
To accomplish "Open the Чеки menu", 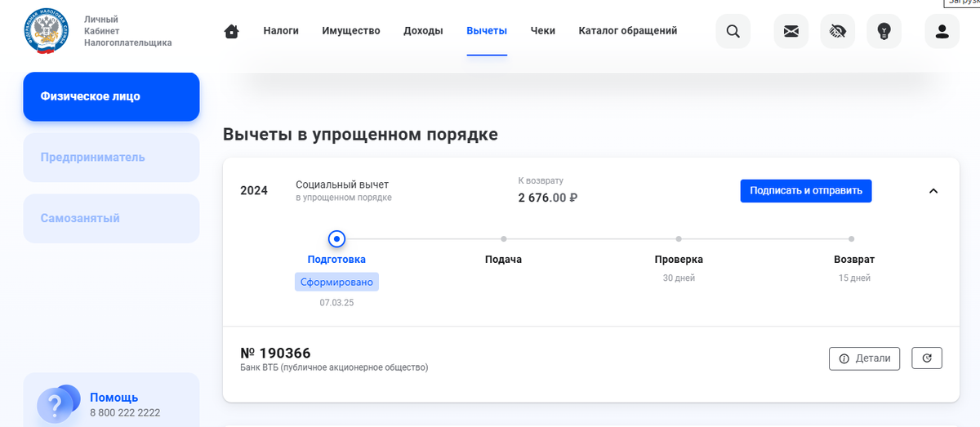I will coord(543,31).
